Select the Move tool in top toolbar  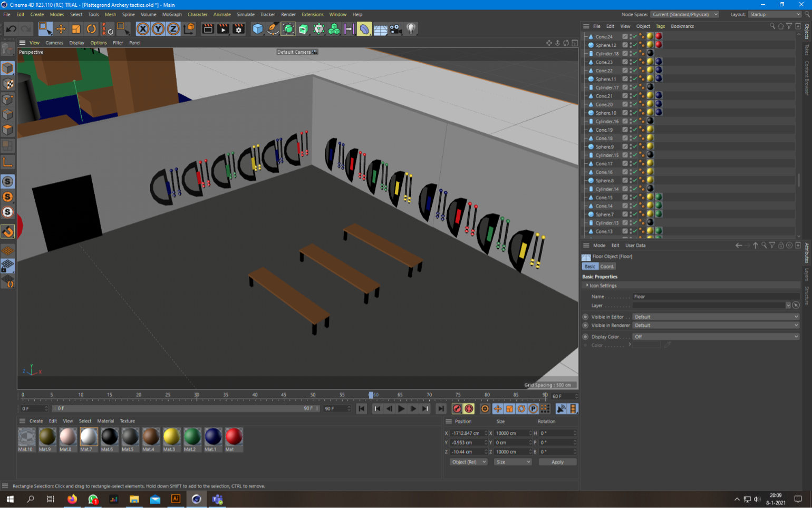click(61, 29)
